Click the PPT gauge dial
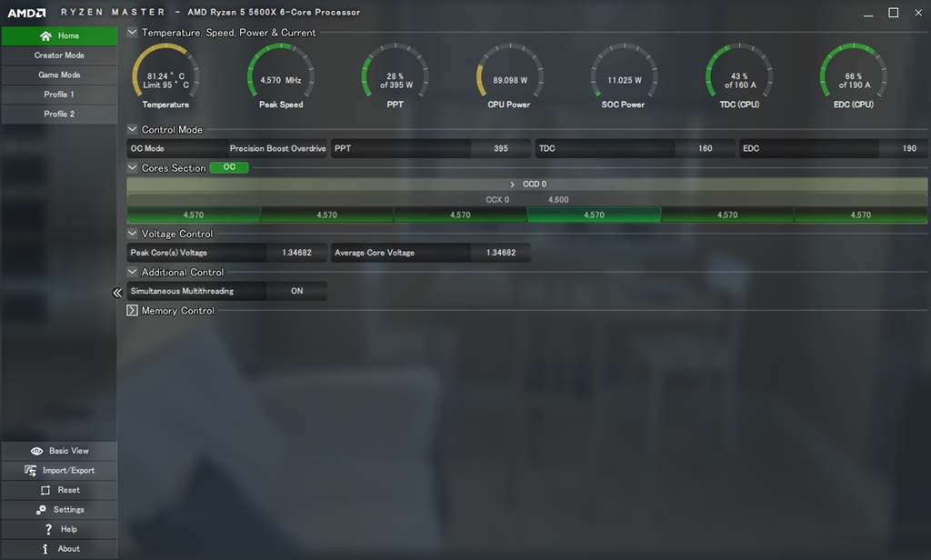 [x=395, y=71]
